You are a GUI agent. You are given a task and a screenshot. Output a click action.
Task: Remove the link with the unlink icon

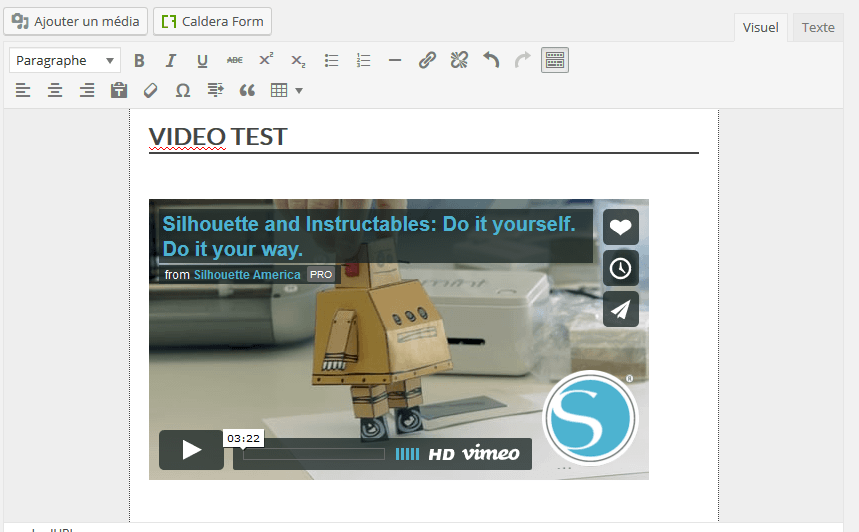459,60
